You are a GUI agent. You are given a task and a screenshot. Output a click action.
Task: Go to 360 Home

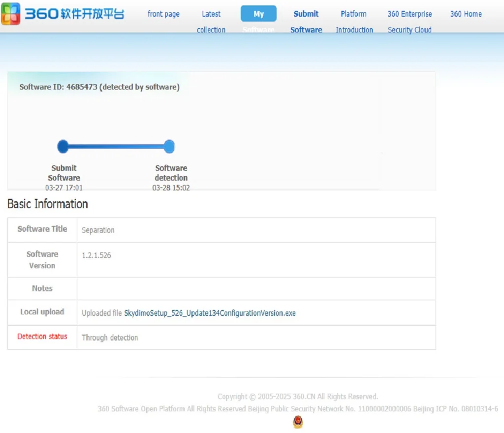[x=465, y=14]
